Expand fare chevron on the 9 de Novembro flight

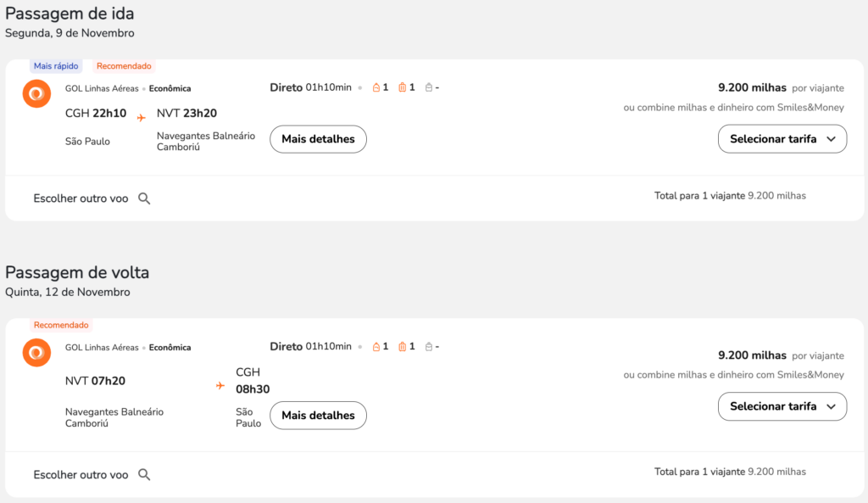tap(831, 139)
